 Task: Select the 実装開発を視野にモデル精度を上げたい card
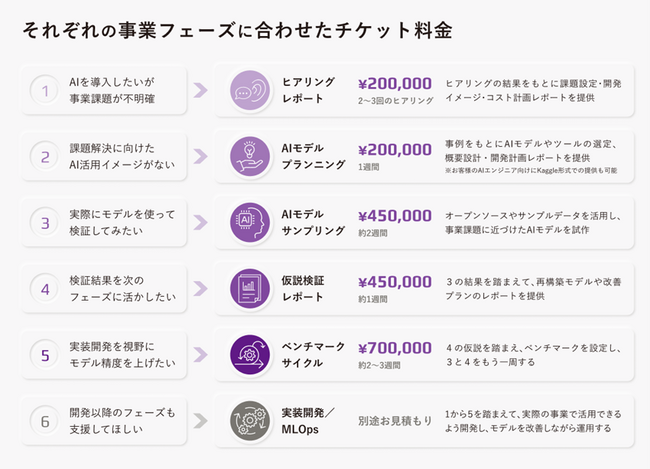(x=104, y=354)
